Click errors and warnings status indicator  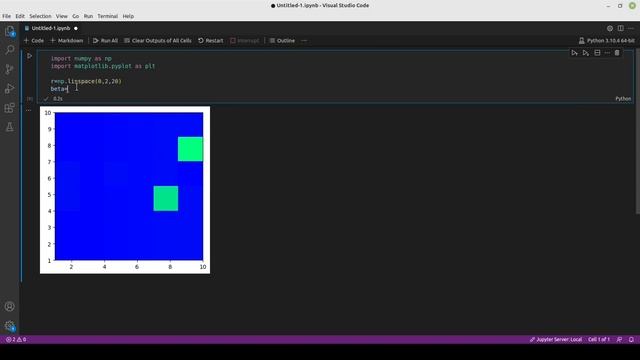(16, 339)
